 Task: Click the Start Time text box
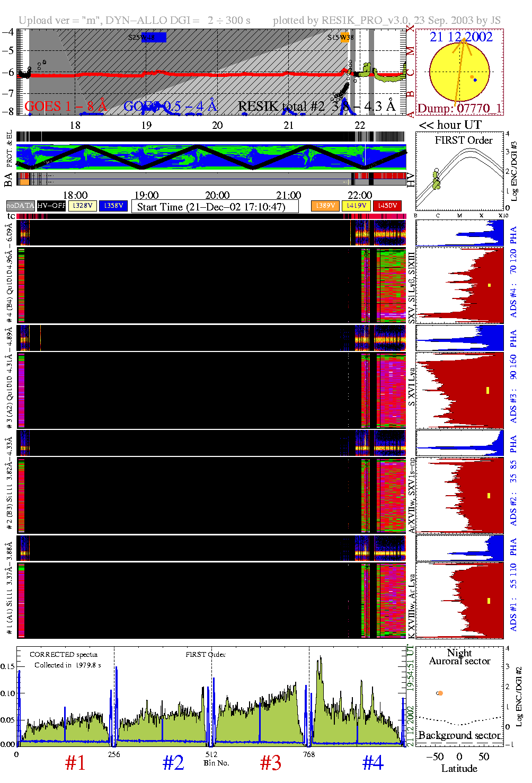pyautogui.click(x=215, y=207)
